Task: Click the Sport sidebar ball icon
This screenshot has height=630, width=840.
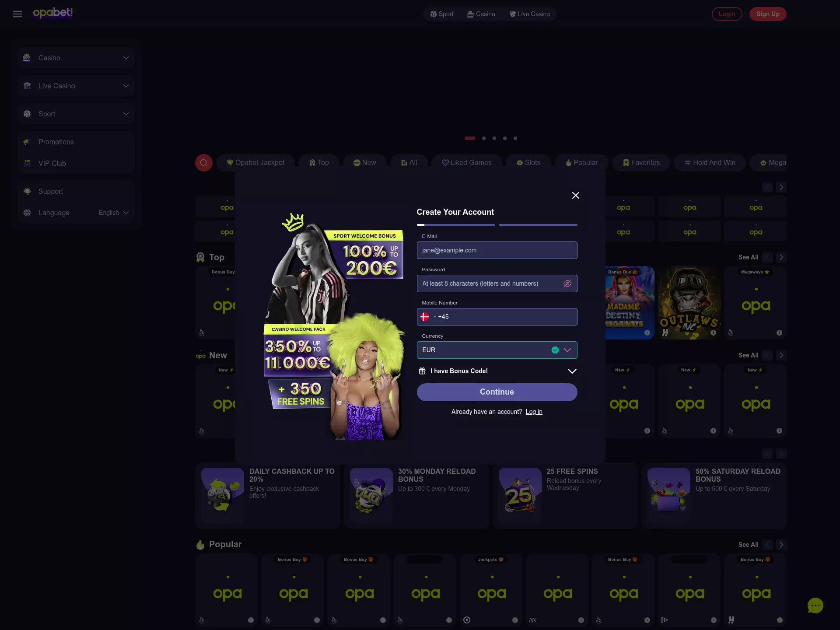Action: click(27, 114)
